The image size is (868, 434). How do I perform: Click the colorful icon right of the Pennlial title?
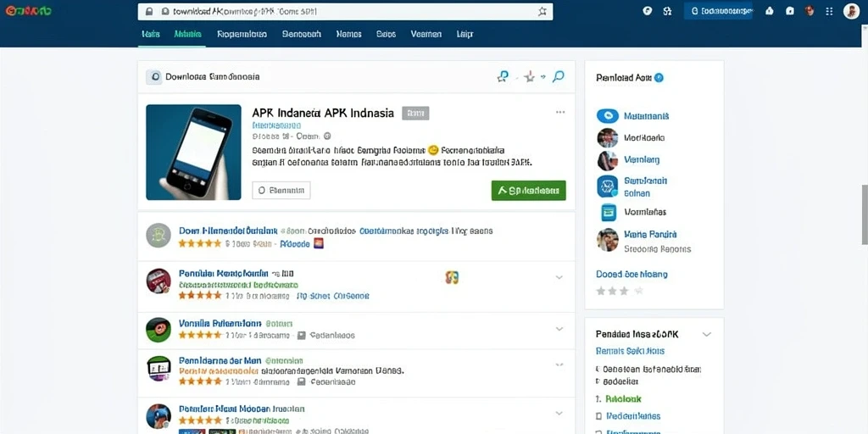453,277
